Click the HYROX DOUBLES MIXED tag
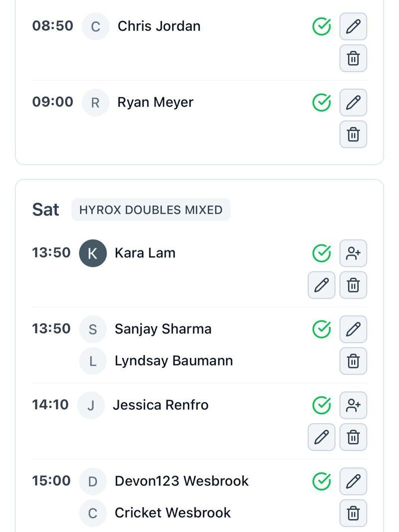The height and width of the screenshot is (532, 399). 151,209
